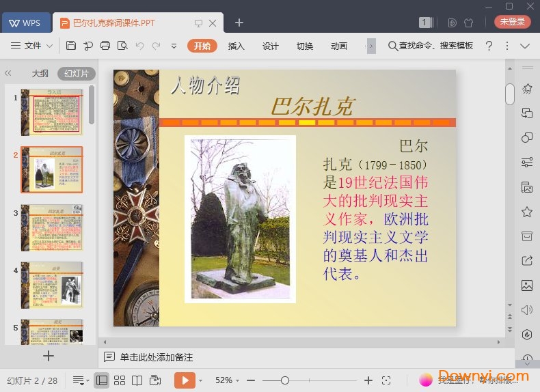Image resolution: width=540 pixels, height=392 pixels.
Task: Switch to Normal view icon
Action: (x=102, y=380)
